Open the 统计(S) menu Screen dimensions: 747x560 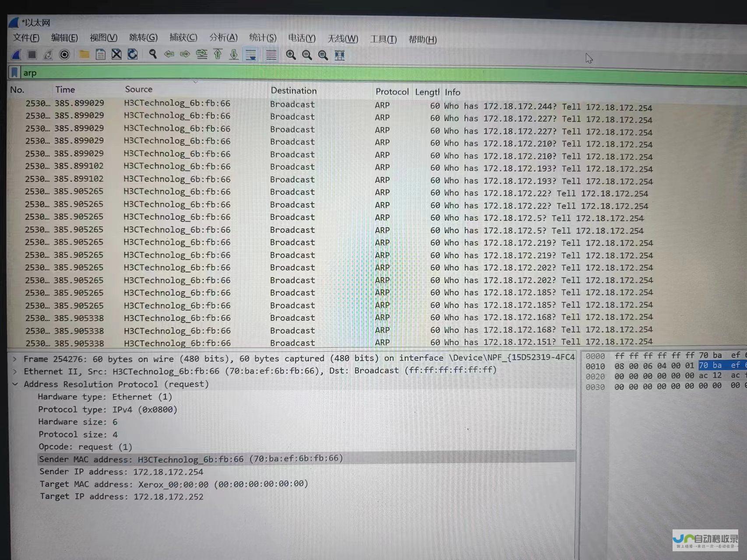point(263,38)
